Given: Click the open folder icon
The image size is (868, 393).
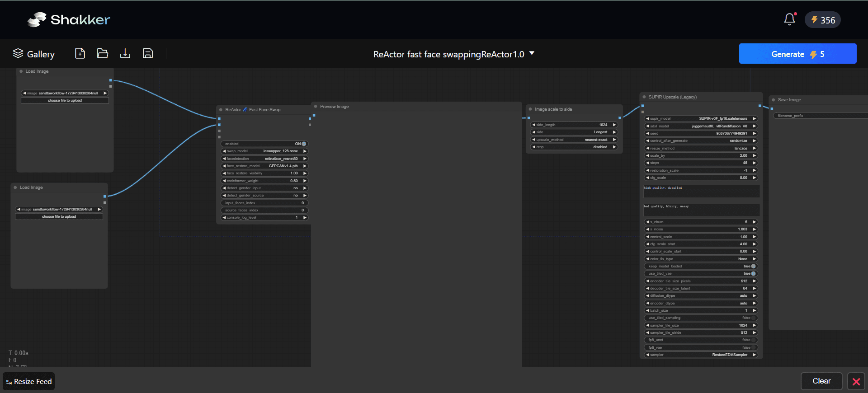Looking at the screenshot, I should pyautogui.click(x=103, y=53).
